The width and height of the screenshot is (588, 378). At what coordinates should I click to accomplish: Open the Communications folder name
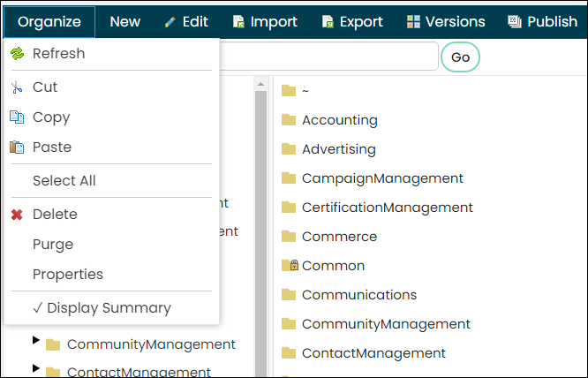(x=359, y=295)
